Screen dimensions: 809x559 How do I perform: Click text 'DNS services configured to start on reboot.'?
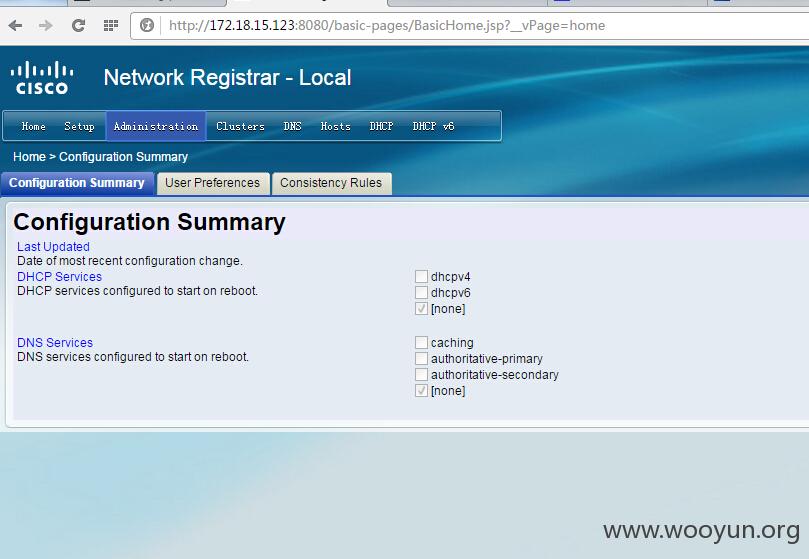(x=133, y=357)
